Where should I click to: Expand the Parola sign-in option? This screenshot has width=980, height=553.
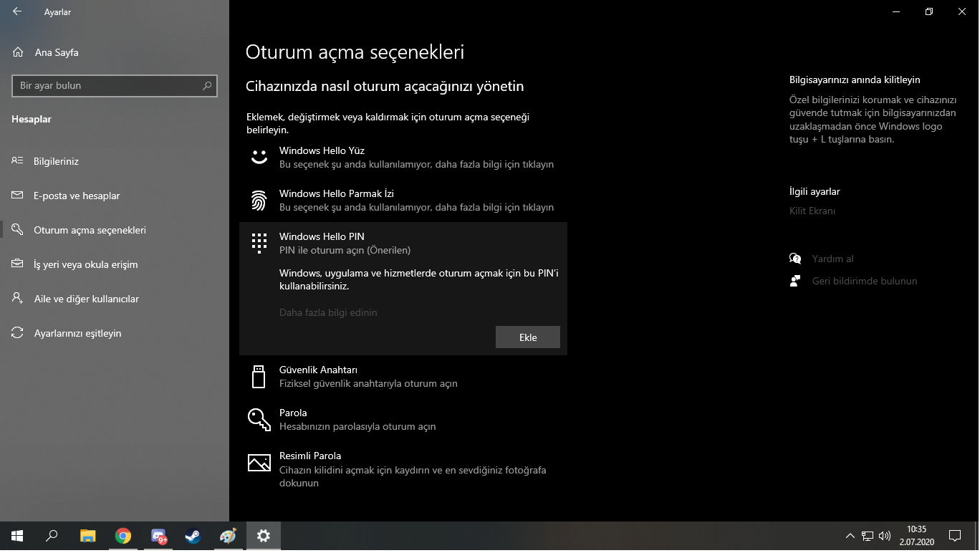point(403,419)
